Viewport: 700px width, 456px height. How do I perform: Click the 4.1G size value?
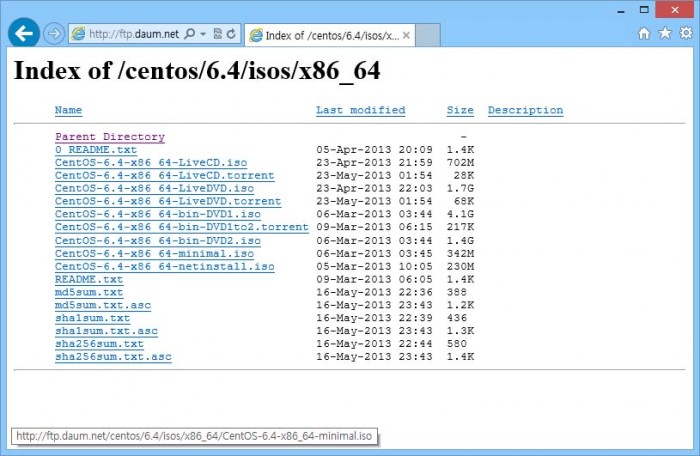(x=460, y=214)
